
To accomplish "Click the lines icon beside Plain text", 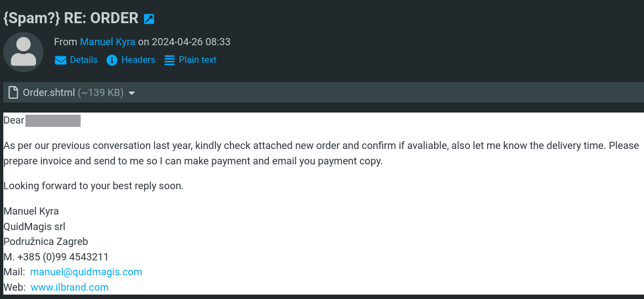I will pyautogui.click(x=169, y=60).
